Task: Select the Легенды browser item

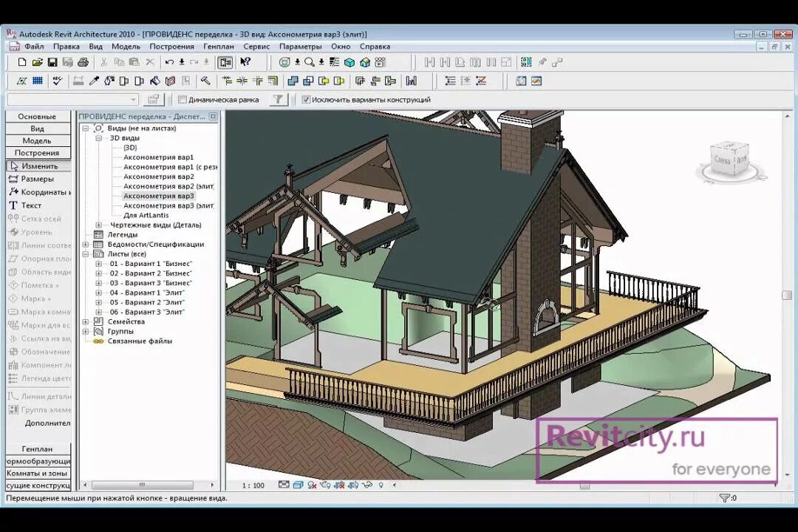Action: (x=123, y=235)
